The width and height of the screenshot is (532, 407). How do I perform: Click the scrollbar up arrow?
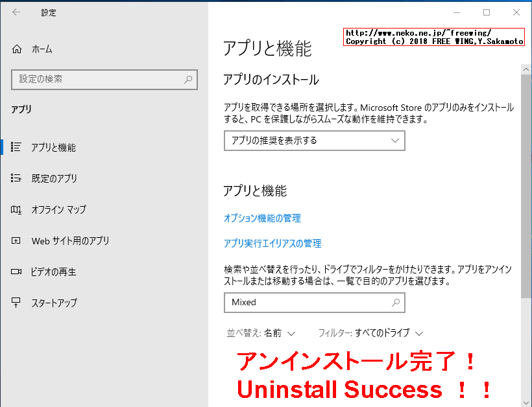[526, 69]
